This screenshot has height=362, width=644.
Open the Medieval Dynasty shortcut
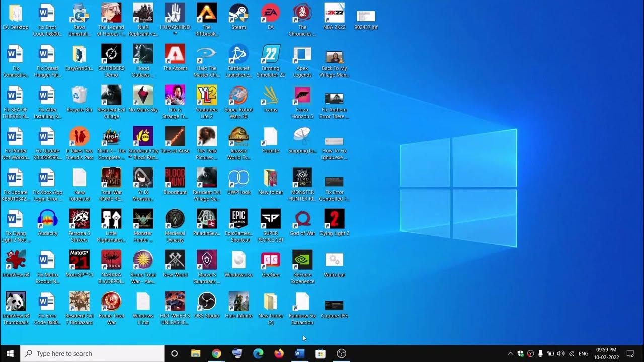[x=175, y=226]
